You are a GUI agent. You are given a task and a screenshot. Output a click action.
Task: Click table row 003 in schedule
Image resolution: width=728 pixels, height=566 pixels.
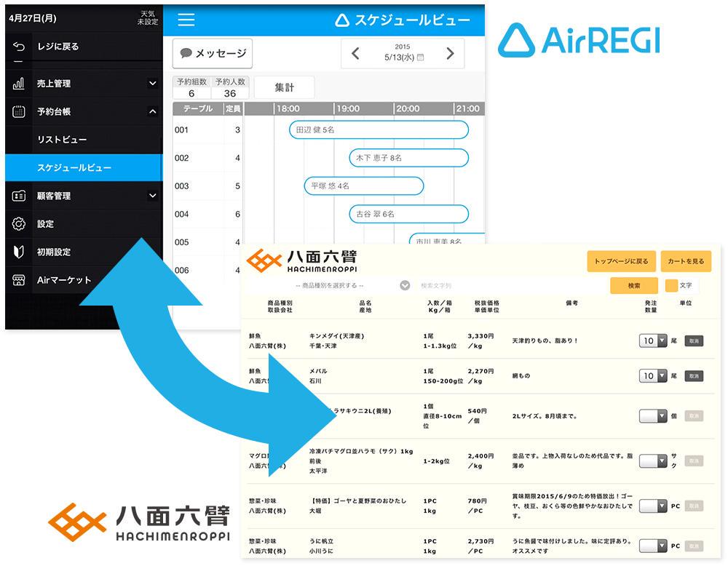207,186
